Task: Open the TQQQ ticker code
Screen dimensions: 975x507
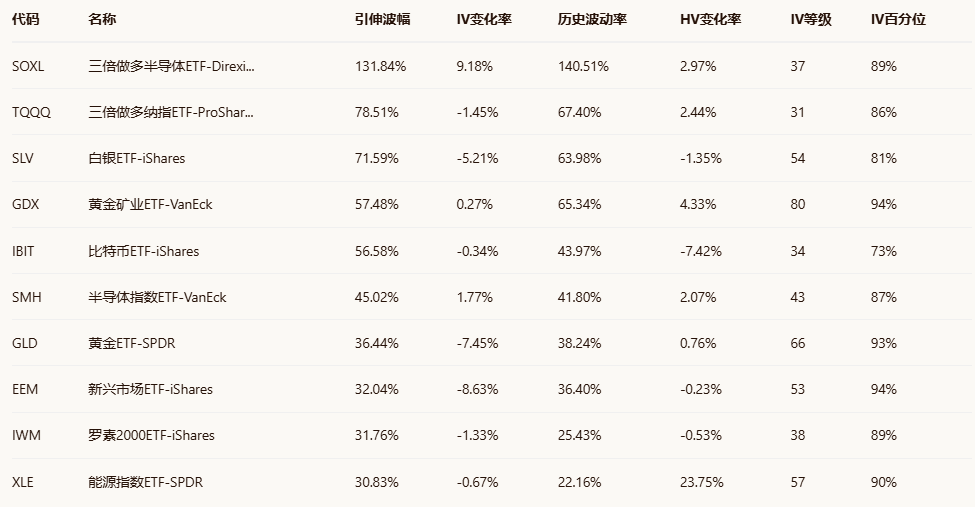Action: 31,112
